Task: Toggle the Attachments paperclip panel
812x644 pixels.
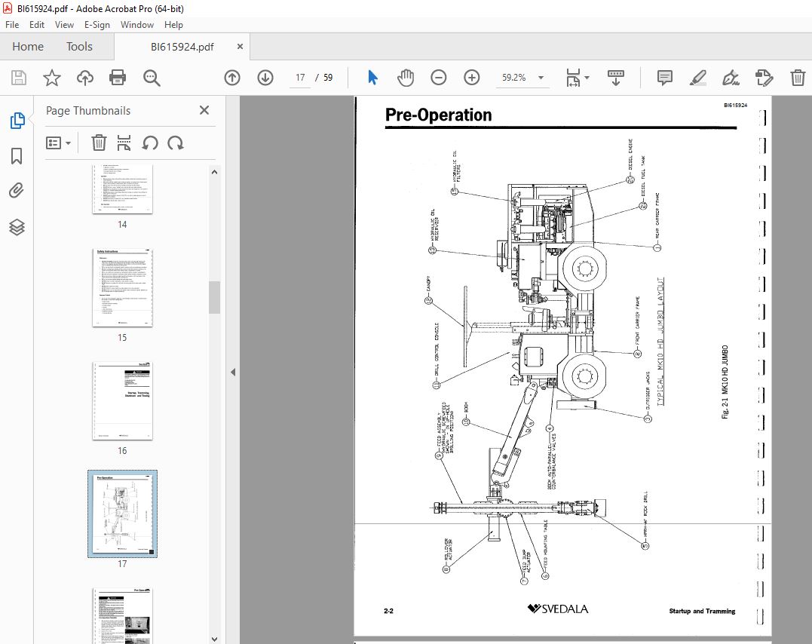Action: tap(17, 191)
